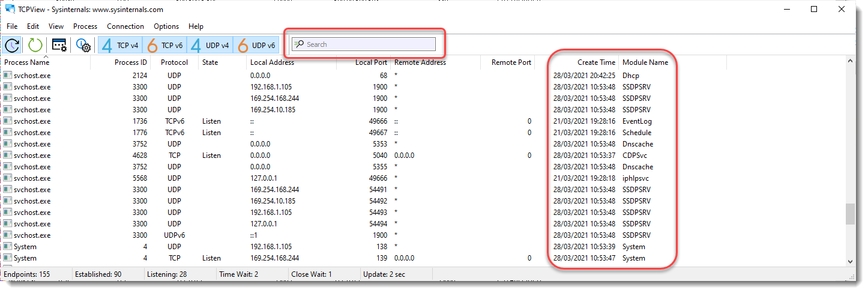Click Time Wait: 2 in status bar
This screenshot has width=868, height=293.
(x=238, y=274)
